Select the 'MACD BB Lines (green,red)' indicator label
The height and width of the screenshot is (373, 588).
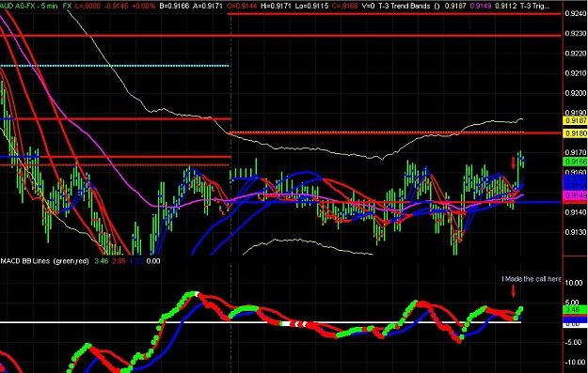[x=44, y=261]
